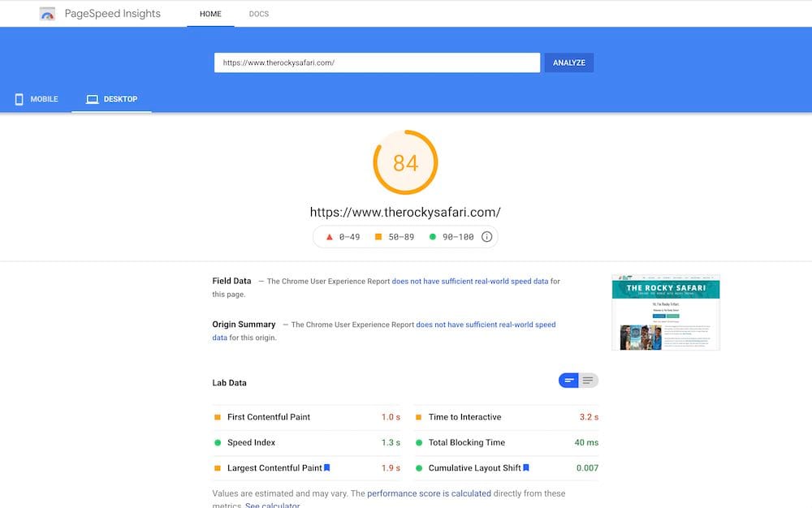Select the DESKTOP results tab

[x=111, y=99]
